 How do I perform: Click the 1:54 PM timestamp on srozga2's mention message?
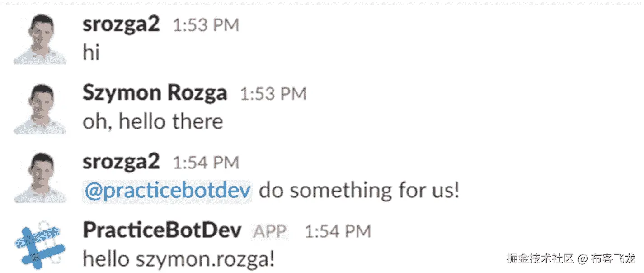pyautogui.click(x=206, y=163)
